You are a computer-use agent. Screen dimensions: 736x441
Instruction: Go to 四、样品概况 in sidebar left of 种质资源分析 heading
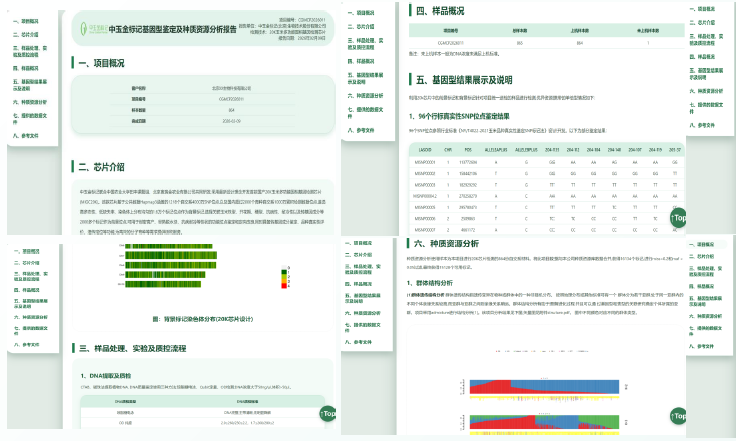(x=359, y=284)
